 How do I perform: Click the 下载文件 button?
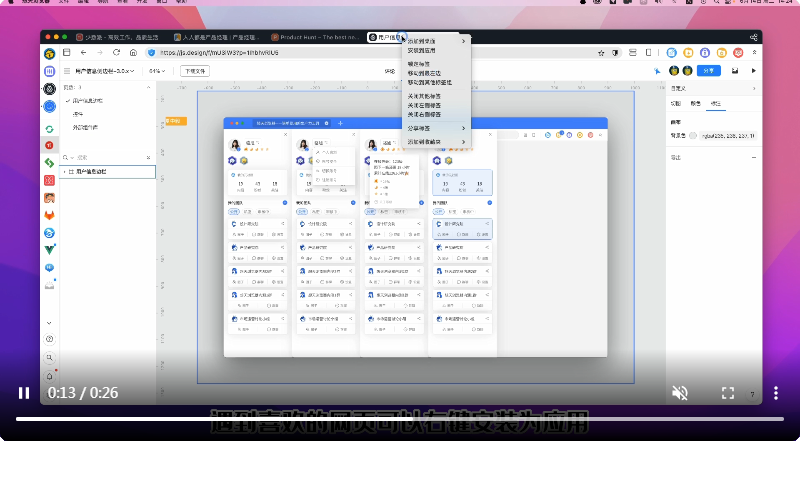(194, 71)
